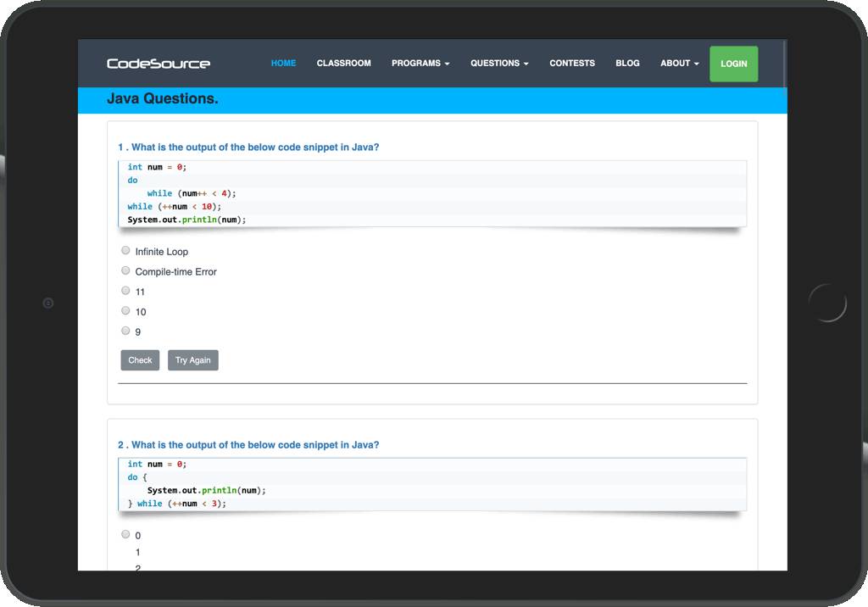Screen dimensions: 868x607
Task: Go to the HOME nav item
Action: [283, 63]
